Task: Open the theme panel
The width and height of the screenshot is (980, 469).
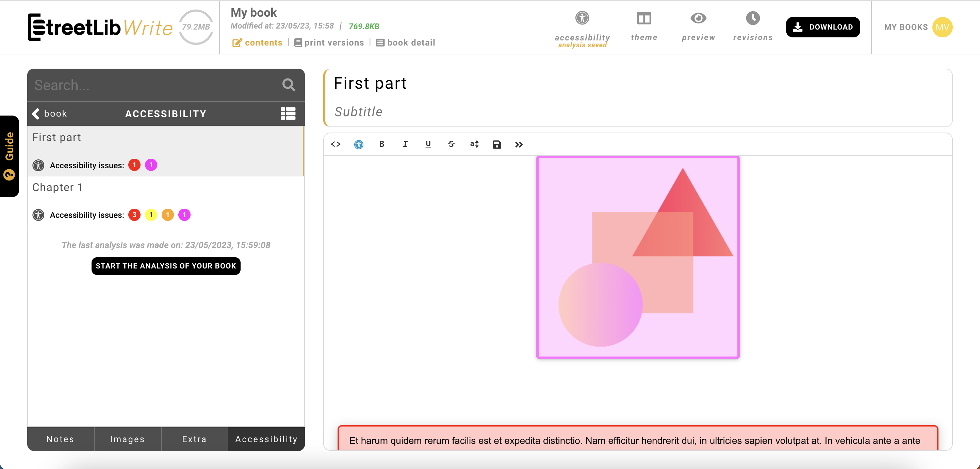Action: [x=644, y=26]
